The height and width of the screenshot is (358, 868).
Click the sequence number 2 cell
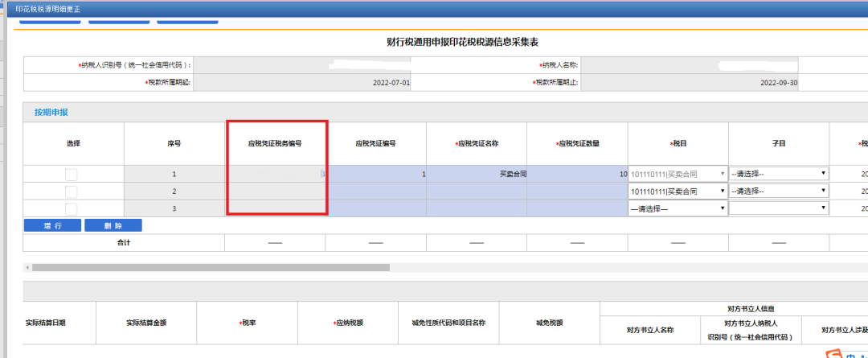click(x=174, y=191)
